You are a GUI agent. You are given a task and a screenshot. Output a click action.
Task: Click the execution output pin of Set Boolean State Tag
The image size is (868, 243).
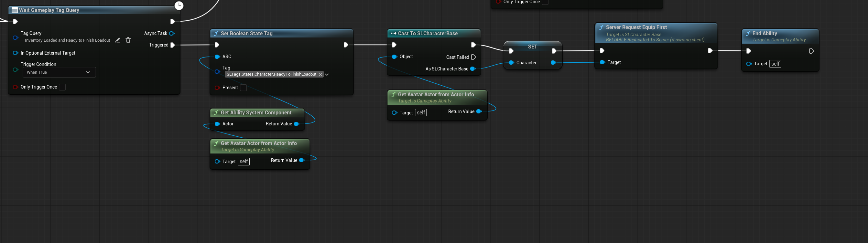(346, 45)
